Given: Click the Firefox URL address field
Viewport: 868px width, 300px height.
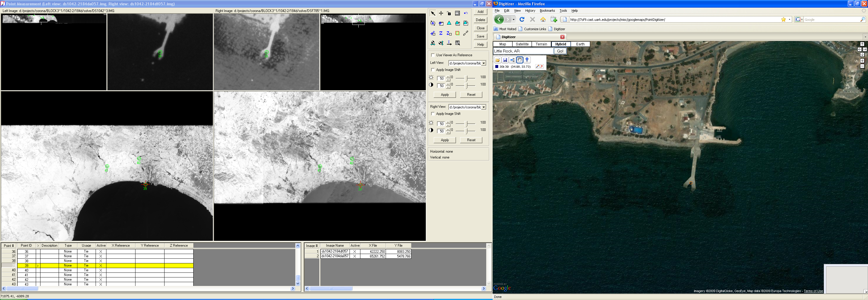Looking at the screenshot, I should coord(674,20).
